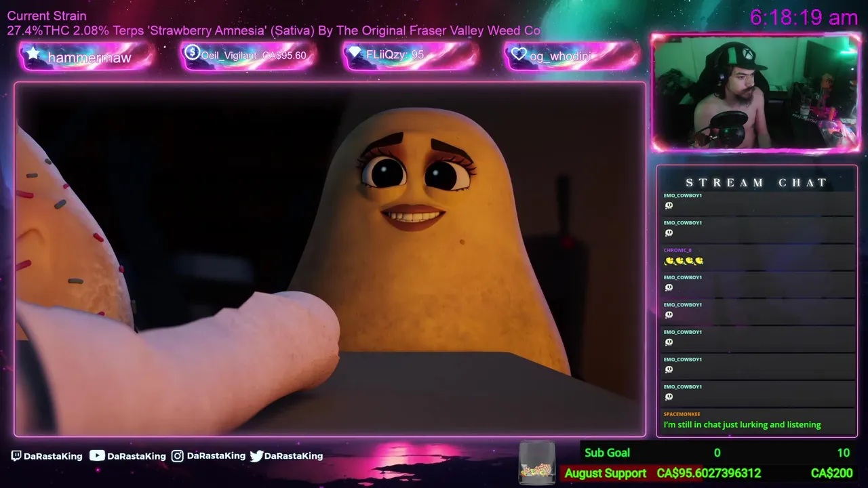This screenshot has width=868, height=488.
Task: Click DaRastaKing beside the Twitch logo
Action: pos(53,456)
